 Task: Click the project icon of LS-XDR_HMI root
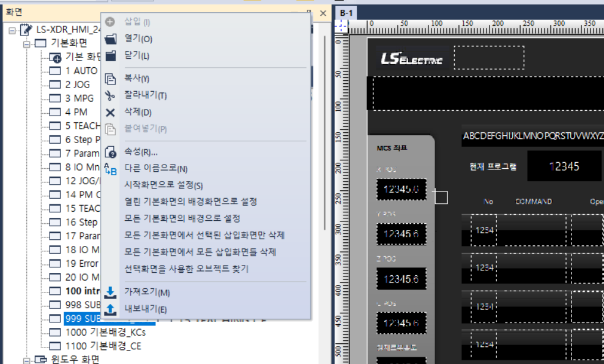(26, 29)
